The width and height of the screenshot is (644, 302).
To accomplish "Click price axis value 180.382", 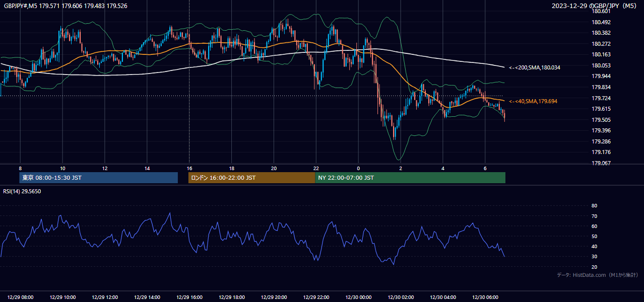I will [x=601, y=33].
